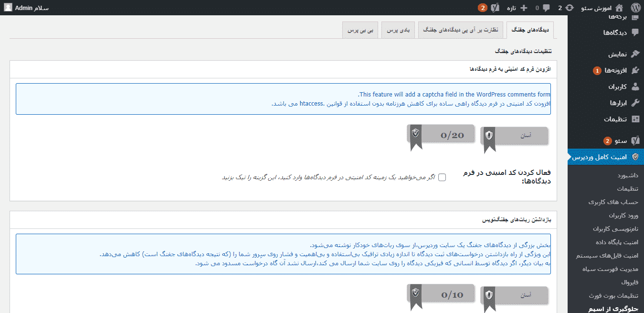The width and height of the screenshot is (644, 313).
Task: Open تنظیمات under security submenu
Action: pyautogui.click(x=627, y=189)
